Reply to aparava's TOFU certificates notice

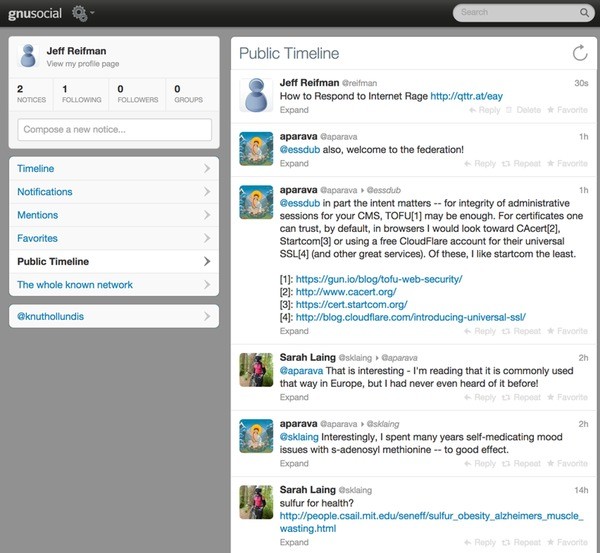click(x=480, y=331)
